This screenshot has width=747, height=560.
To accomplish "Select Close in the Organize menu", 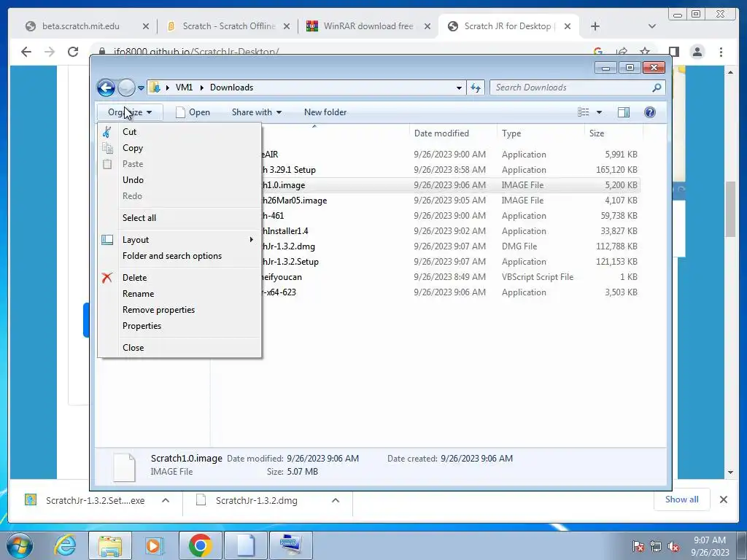I will click(x=179, y=348).
